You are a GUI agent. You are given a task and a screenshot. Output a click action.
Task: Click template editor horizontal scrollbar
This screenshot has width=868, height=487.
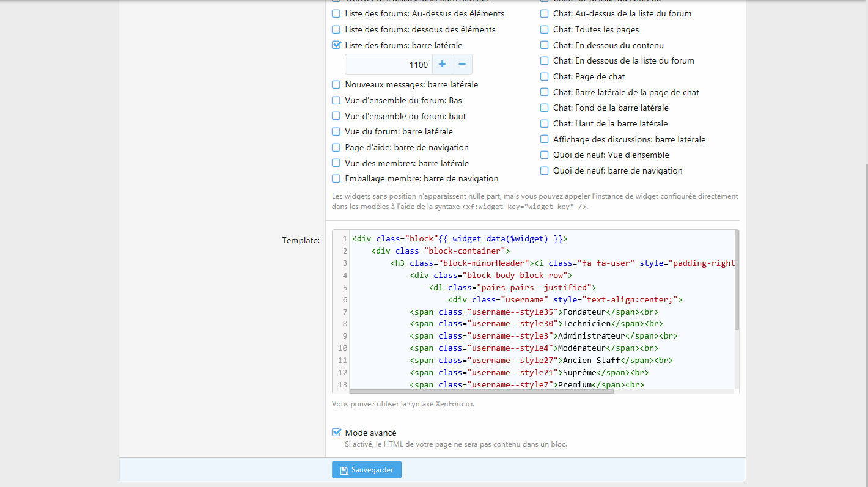[x=481, y=391]
